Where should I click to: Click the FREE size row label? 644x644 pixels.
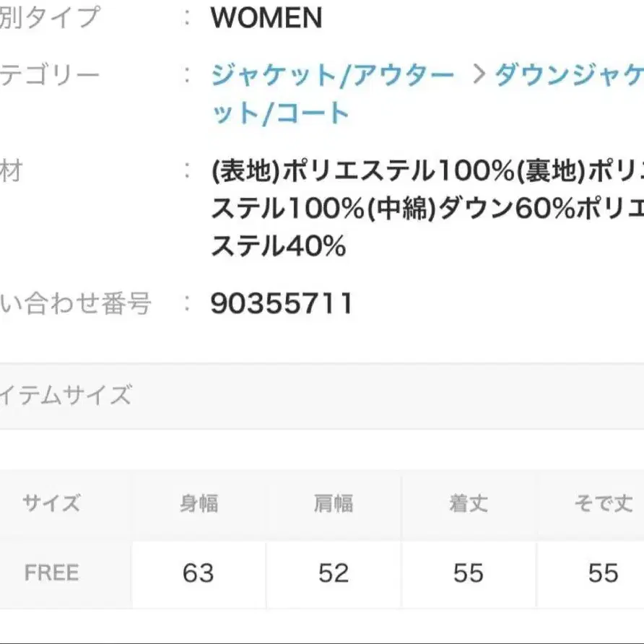pyautogui.click(x=51, y=573)
